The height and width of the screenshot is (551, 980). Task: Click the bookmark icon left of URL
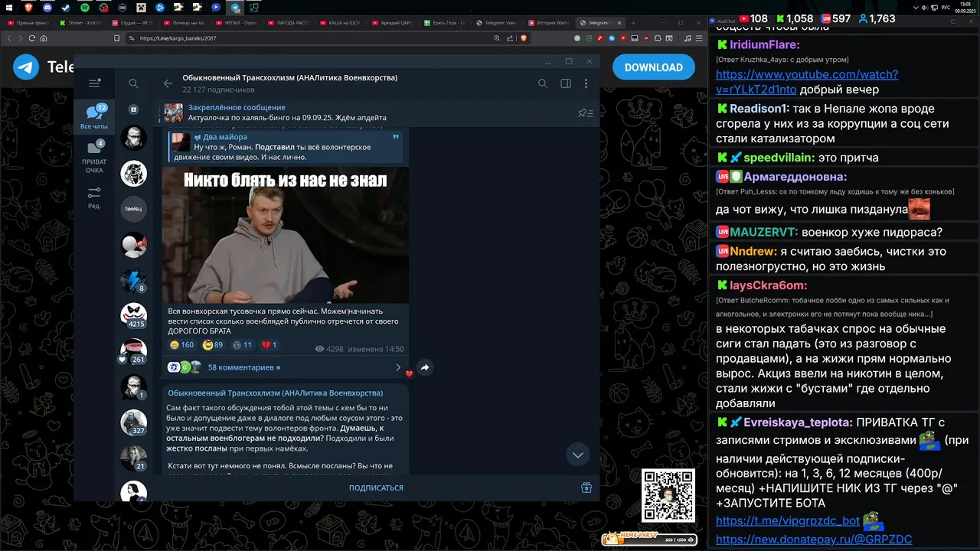[116, 38]
